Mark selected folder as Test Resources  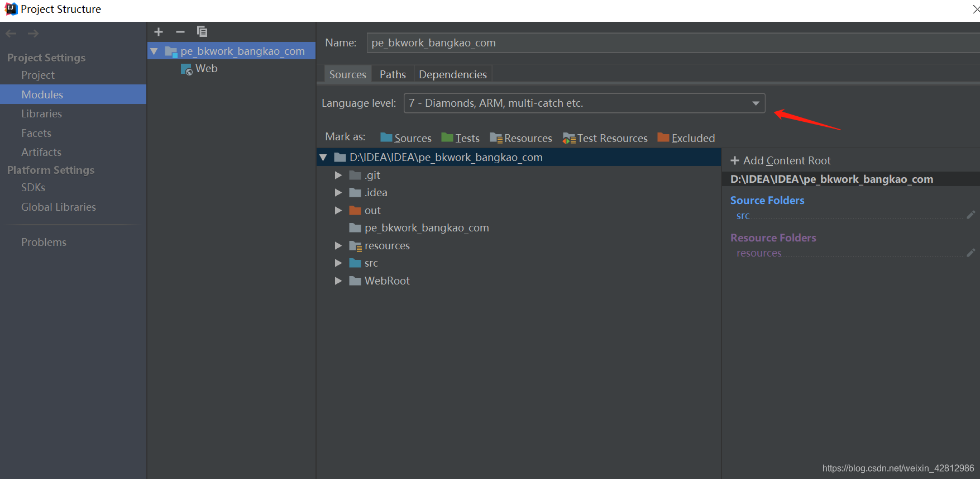click(605, 138)
